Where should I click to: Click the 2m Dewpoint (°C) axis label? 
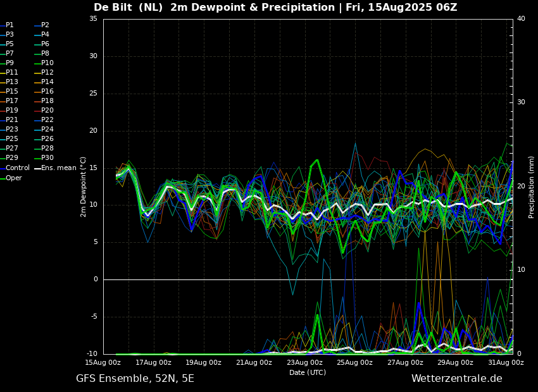pyautogui.click(x=83, y=187)
